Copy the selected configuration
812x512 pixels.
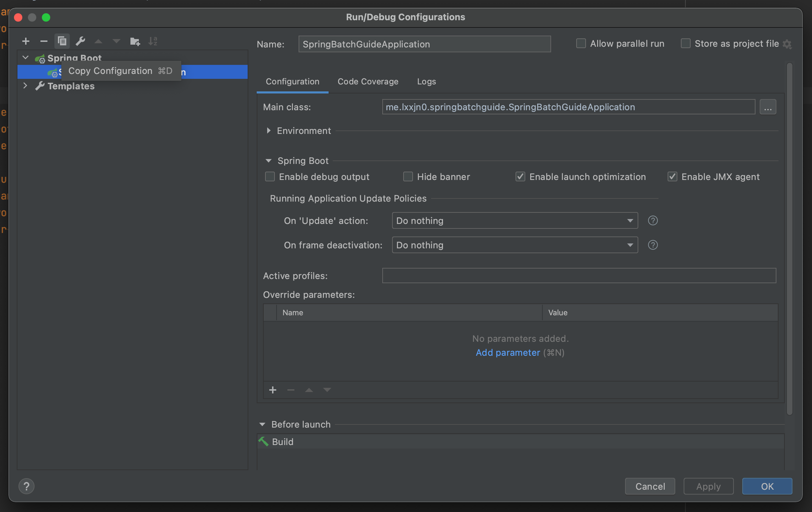coord(62,41)
